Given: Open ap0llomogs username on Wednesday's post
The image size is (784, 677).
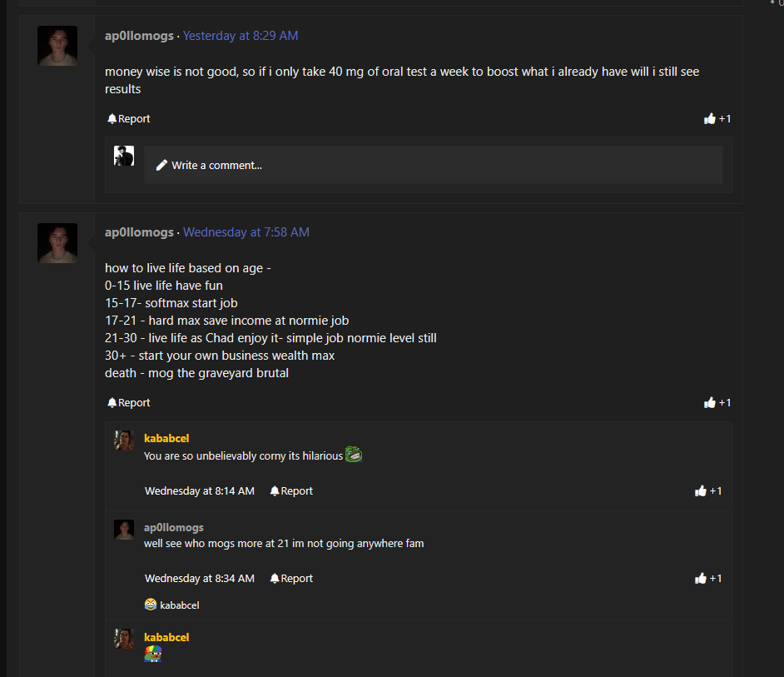Looking at the screenshot, I should tap(139, 232).
